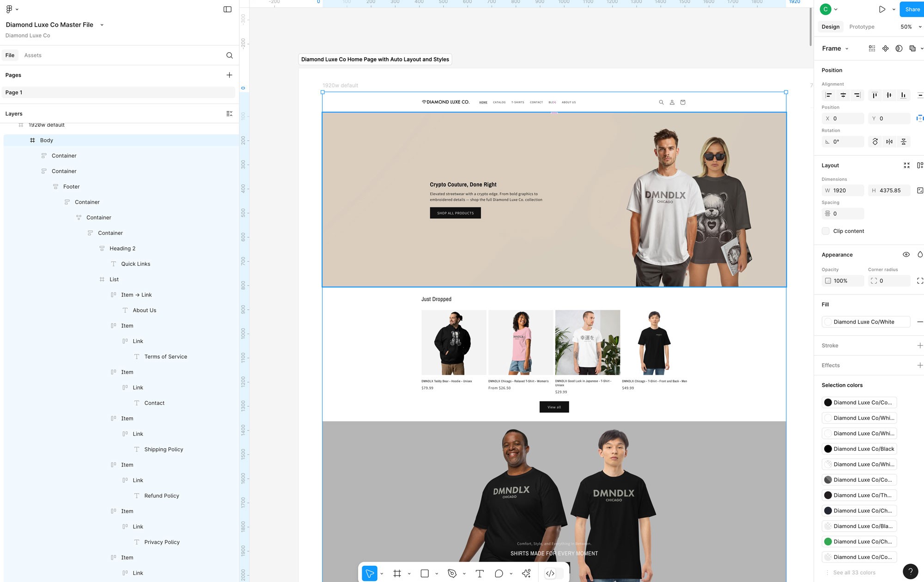
Task: Open the 50% zoom dropdown
Action: click(x=911, y=27)
